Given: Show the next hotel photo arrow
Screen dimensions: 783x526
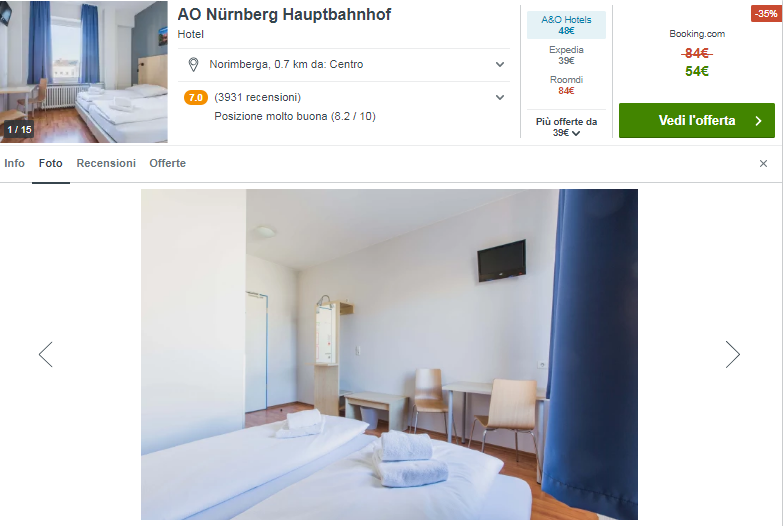Looking at the screenshot, I should 733,354.
